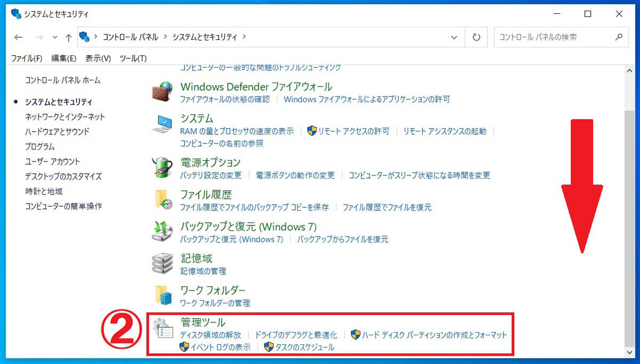Image resolution: width=640 pixels, height=364 pixels.
Task: Open ファイル履歴 heading link
Action: [206, 194]
